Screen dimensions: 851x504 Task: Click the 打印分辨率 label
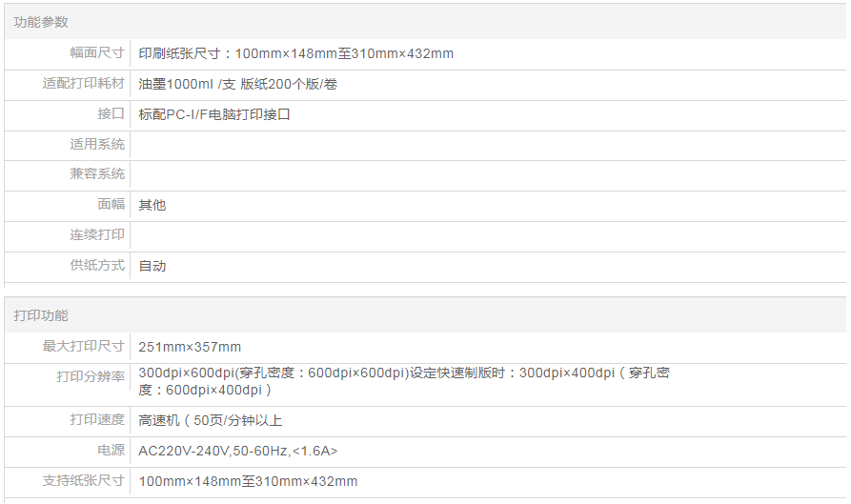(91, 377)
